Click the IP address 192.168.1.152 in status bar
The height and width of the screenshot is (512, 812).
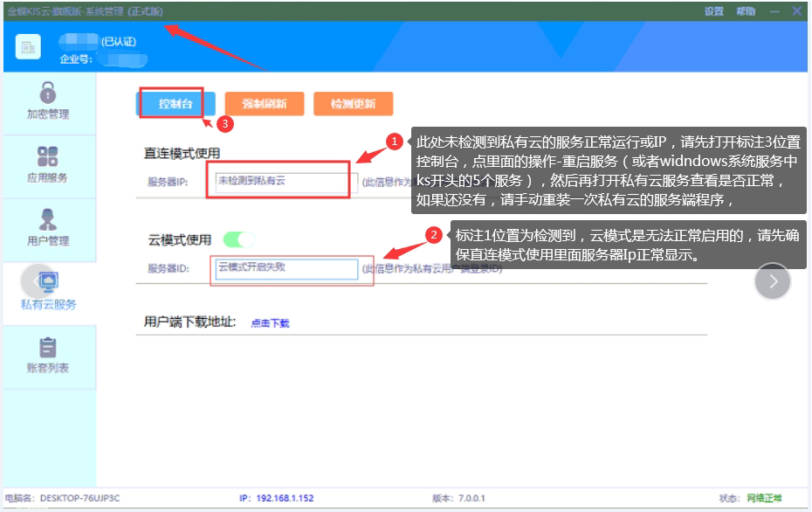285,498
